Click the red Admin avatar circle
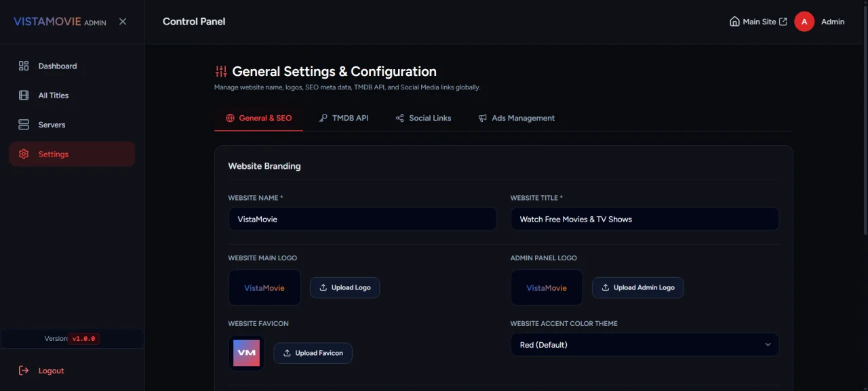868x391 pixels. [804, 22]
